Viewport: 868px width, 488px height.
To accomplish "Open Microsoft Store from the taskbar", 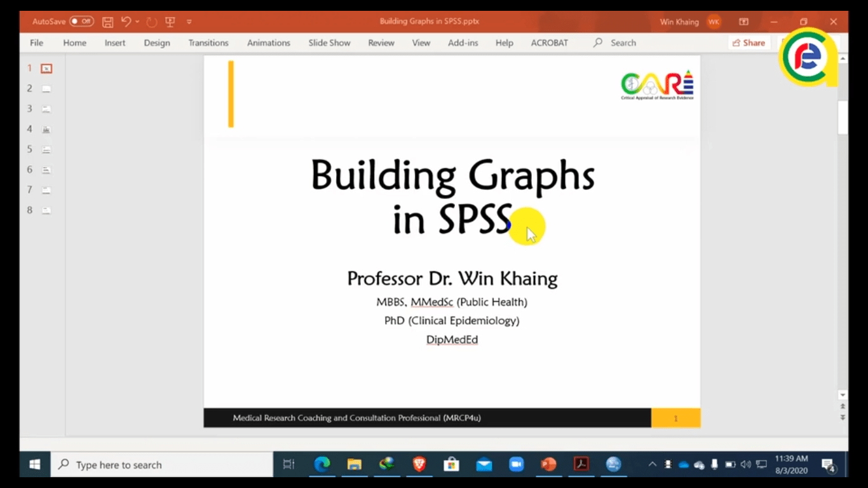I will pyautogui.click(x=451, y=464).
